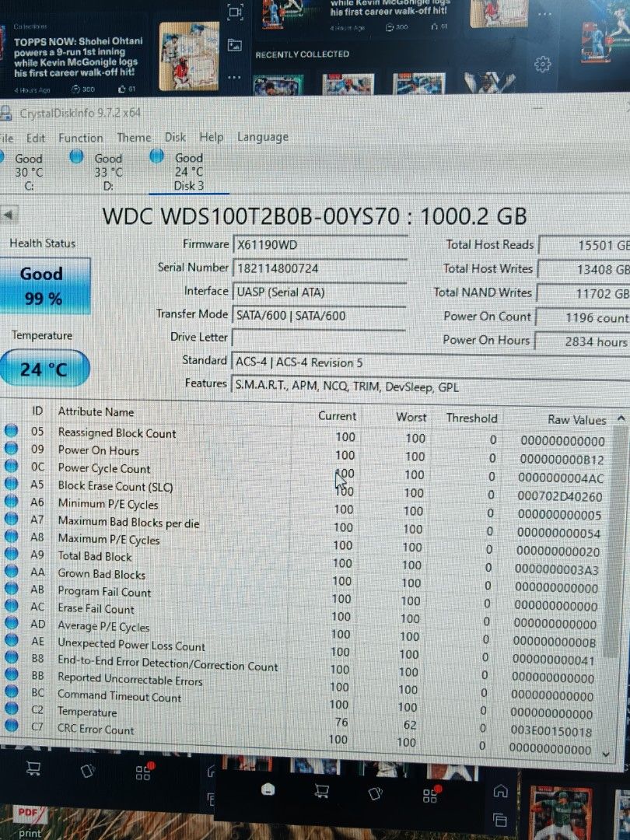The height and width of the screenshot is (840, 630).
Task: Click status icon of Total Bad Block row
Action: click(11, 554)
